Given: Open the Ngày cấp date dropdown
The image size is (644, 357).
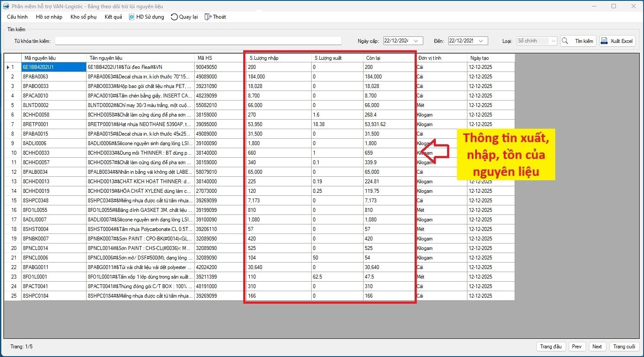Looking at the screenshot, I should 416,41.
